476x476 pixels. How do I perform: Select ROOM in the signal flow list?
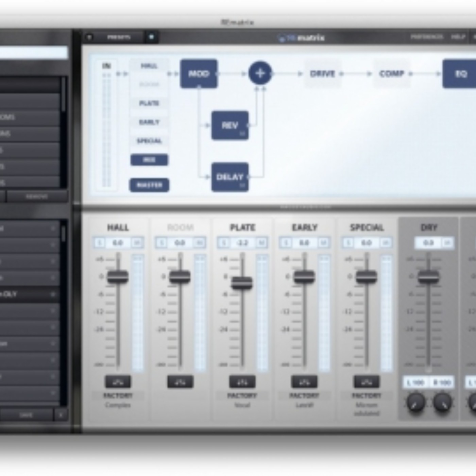click(x=149, y=84)
